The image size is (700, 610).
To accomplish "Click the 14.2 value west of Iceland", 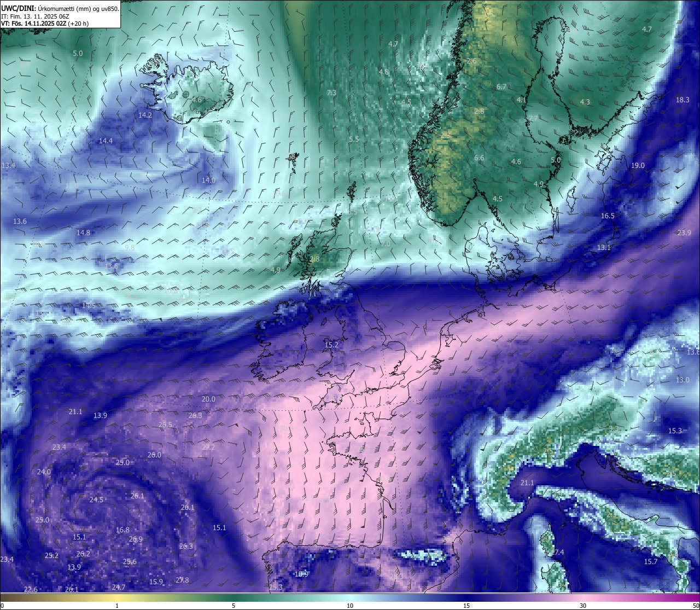I will point(145,115).
